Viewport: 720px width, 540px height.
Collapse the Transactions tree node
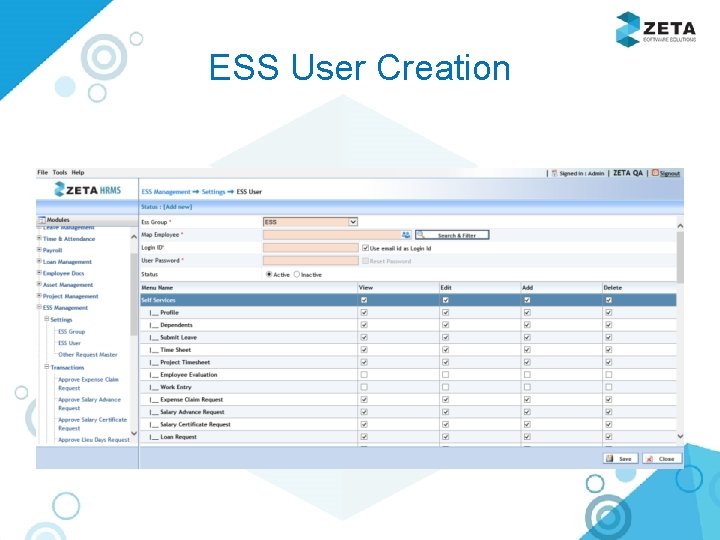pyautogui.click(x=46, y=367)
